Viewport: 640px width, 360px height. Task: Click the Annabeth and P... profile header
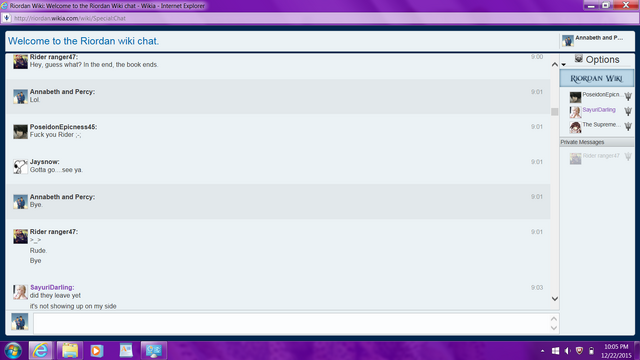596,40
